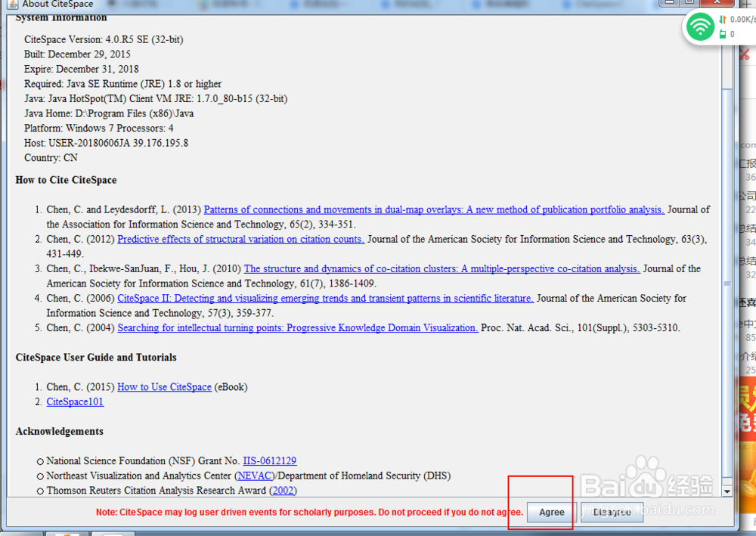The height and width of the screenshot is (536, 756).
Task: Click the Java icon in title bar
Action: (x=13, y=4)
